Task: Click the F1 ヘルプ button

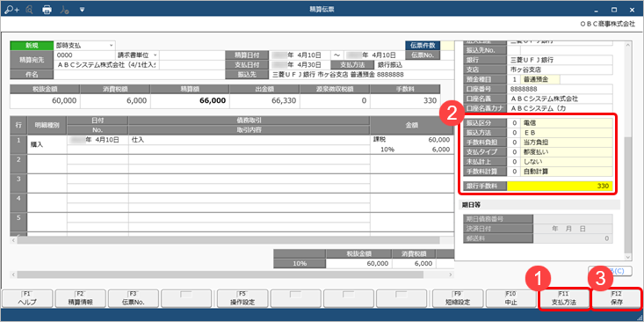Action: [x=27, y=298]
